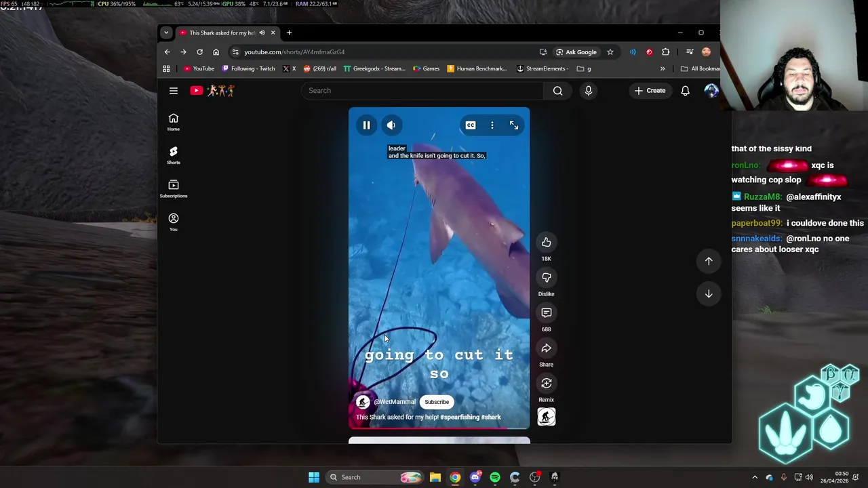Open the (269) r/all bookmark

click(x=319, y=68)
